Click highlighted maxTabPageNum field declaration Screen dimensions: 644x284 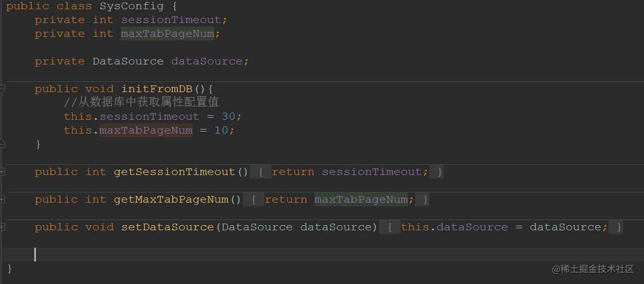click(x=168, y=34)
